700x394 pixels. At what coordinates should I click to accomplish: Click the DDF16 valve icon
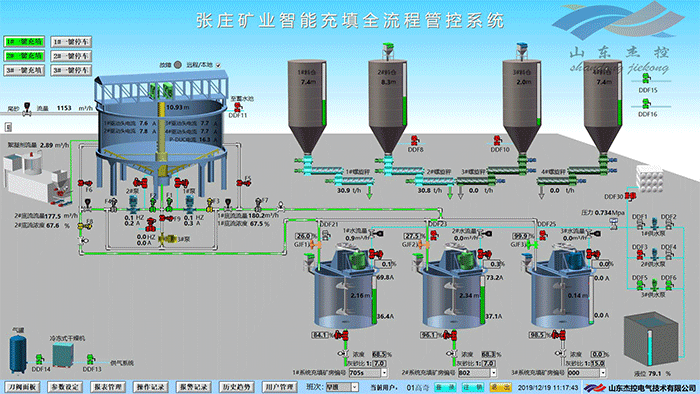646,104
